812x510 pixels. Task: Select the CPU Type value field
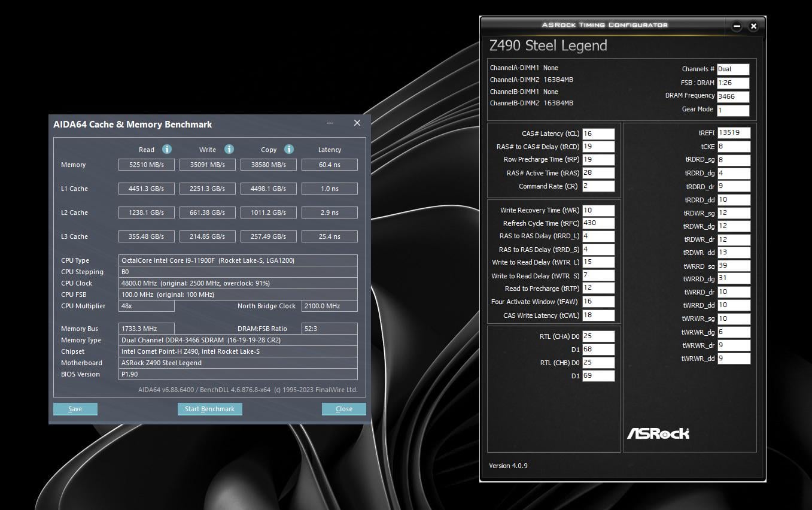tap(238, 260)
